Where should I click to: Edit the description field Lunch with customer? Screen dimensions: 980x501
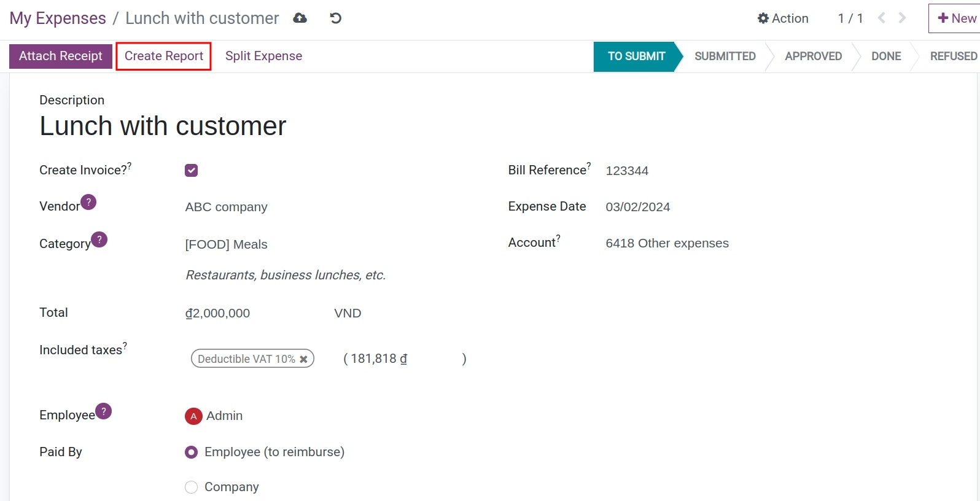[163, 126]
